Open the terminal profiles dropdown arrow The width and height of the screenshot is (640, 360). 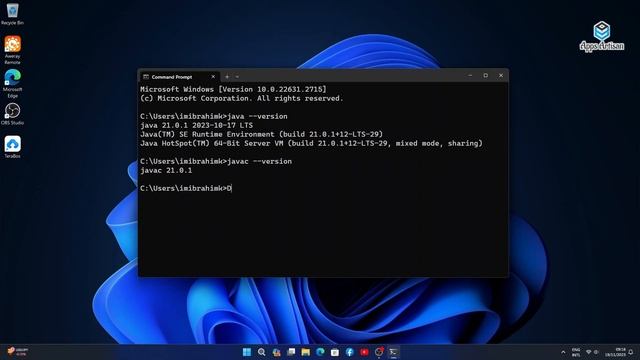pos(237,77)
